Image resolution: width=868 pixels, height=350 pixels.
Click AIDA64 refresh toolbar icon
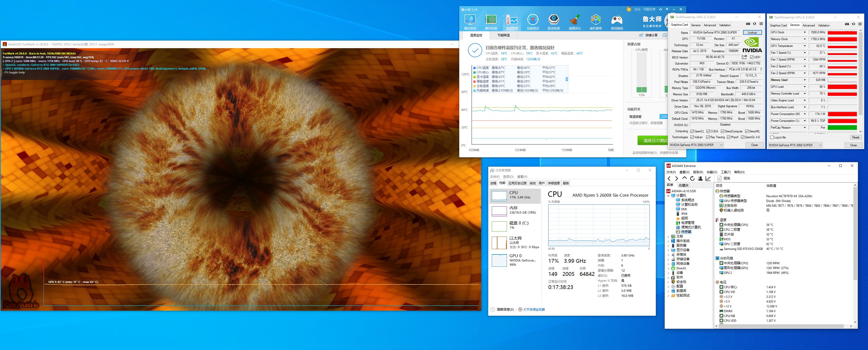692,179
